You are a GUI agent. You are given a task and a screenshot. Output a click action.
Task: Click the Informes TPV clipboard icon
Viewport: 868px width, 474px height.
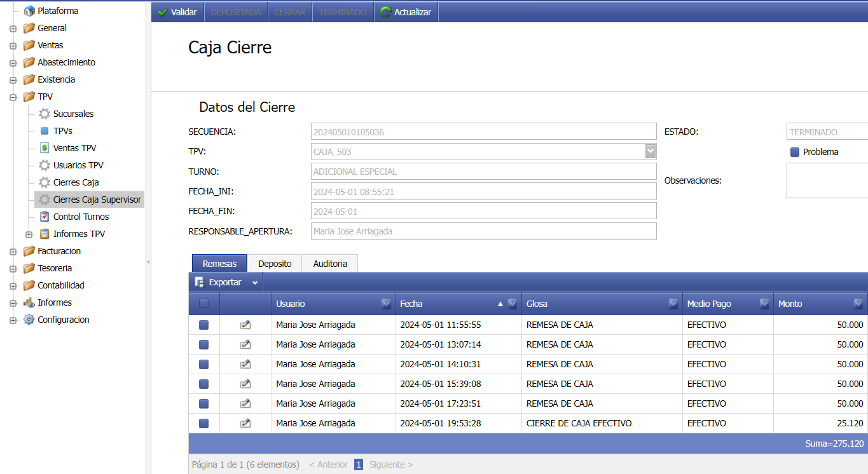pos(45,234)
